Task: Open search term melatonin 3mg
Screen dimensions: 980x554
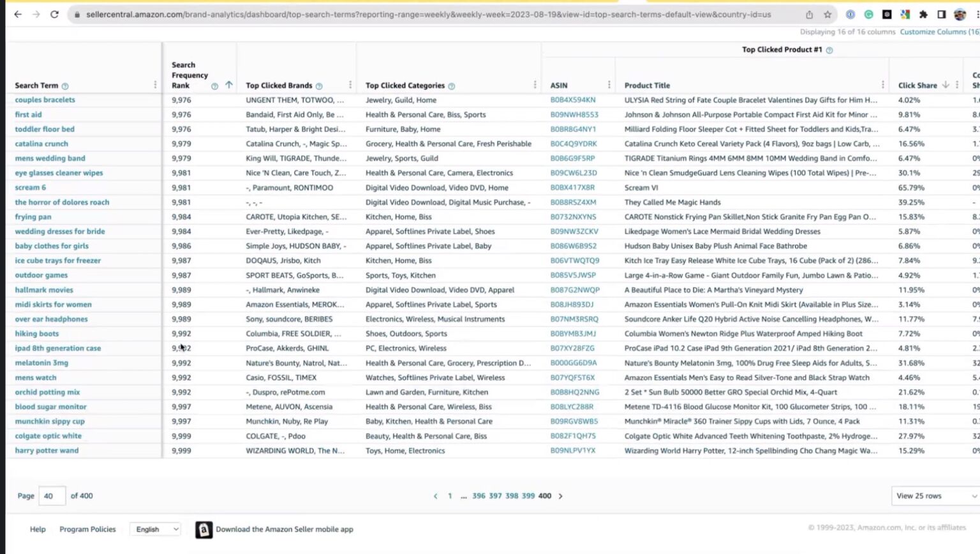Action: (41, 363)
